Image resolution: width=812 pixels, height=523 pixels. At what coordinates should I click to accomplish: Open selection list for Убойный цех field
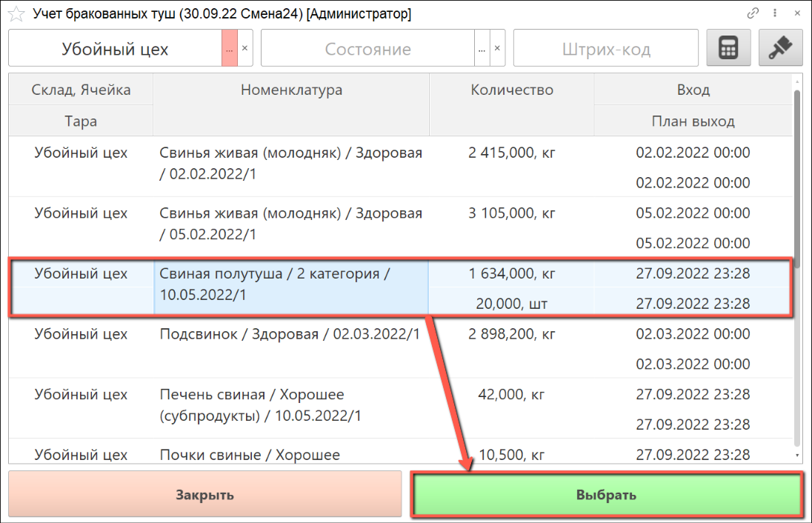click(x=230, y=49)
